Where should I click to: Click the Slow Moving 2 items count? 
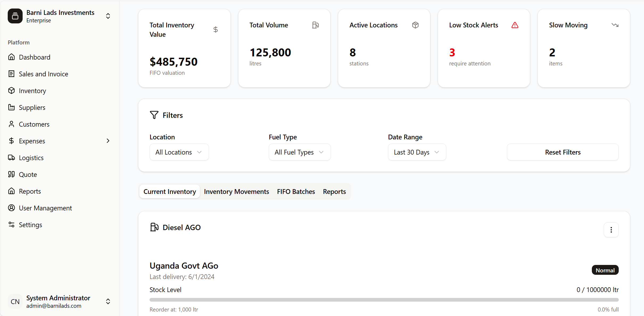point(552,52)
